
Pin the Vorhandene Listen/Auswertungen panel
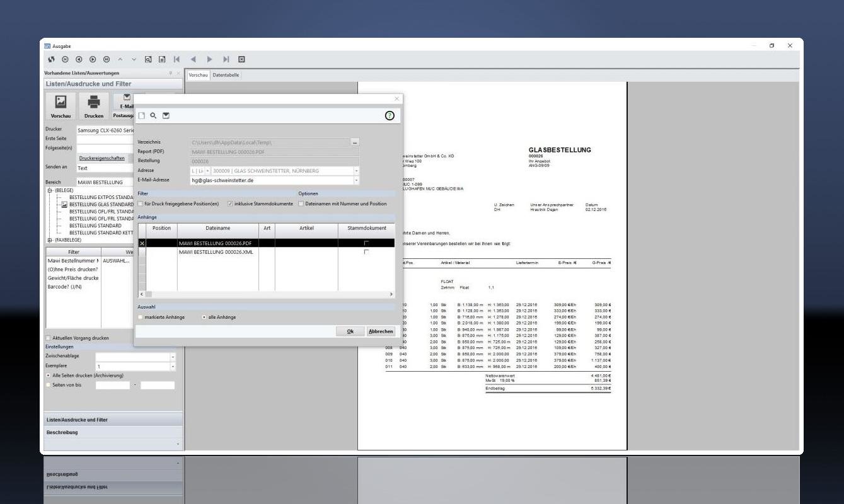pos(171,74)
